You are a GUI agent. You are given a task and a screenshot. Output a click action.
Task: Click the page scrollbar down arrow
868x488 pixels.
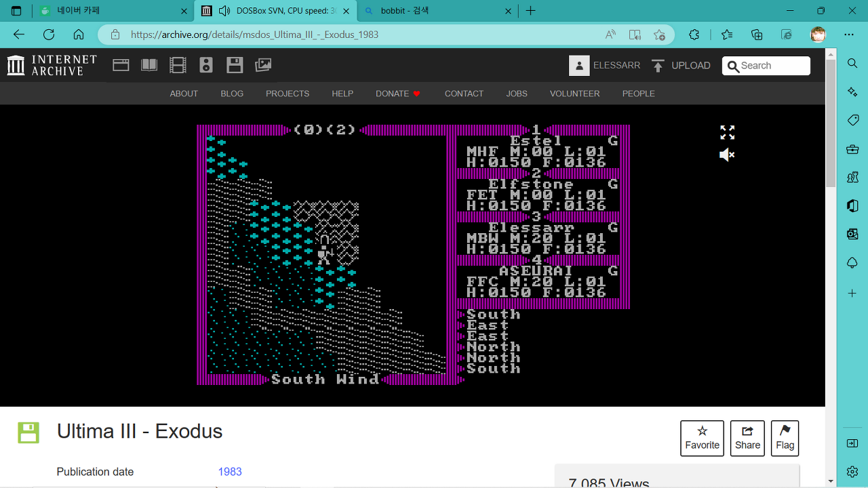point(831,482)
